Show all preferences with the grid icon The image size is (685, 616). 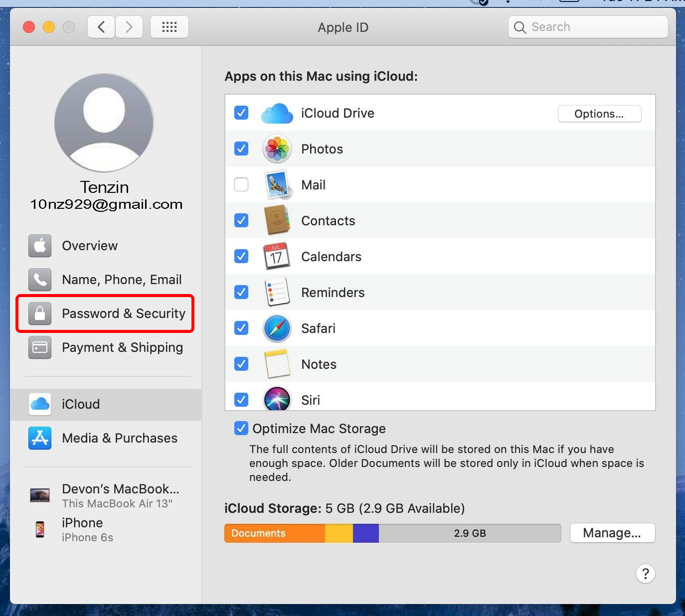click(x=170, y=27)
